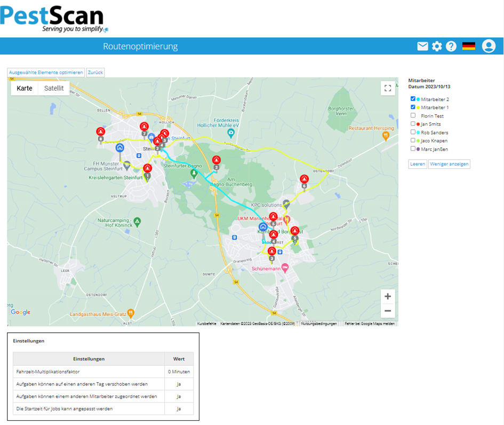Click Fehler bei Google Maps melden
The image size is (504, 425).
(x=370, y=324)
